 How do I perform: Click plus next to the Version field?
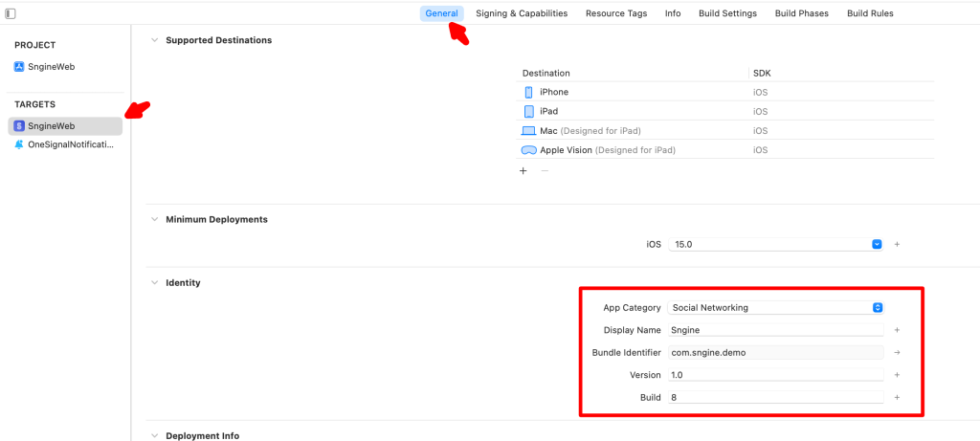point(897,375)
